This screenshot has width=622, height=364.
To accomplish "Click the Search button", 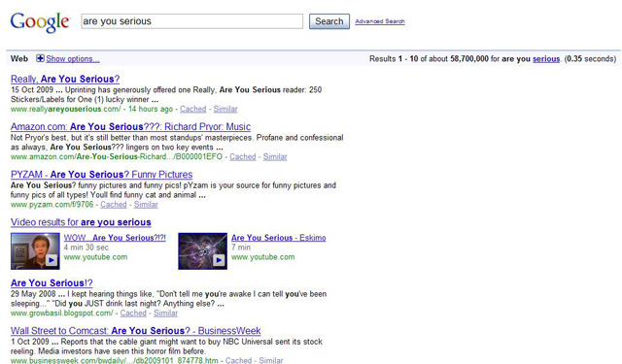I will (329, 21).
